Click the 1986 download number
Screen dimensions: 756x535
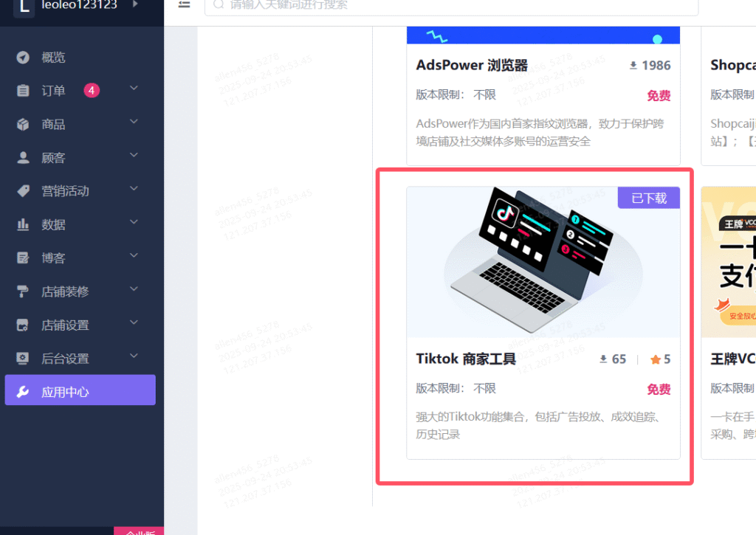[656, 66]
